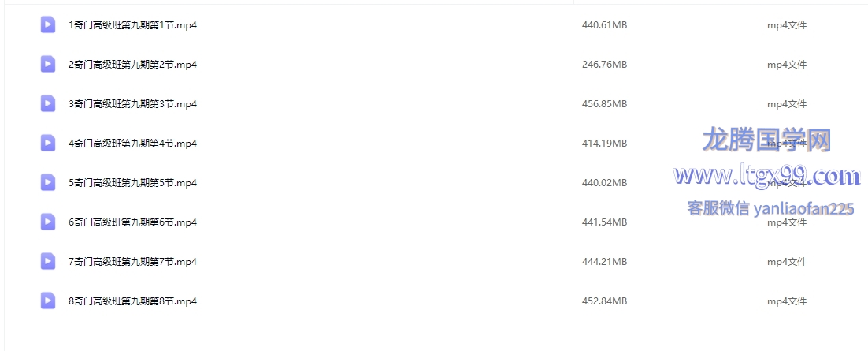Click video icon for 4奇门高级班第九期第4节.mp4

click(x=48, y=143)
